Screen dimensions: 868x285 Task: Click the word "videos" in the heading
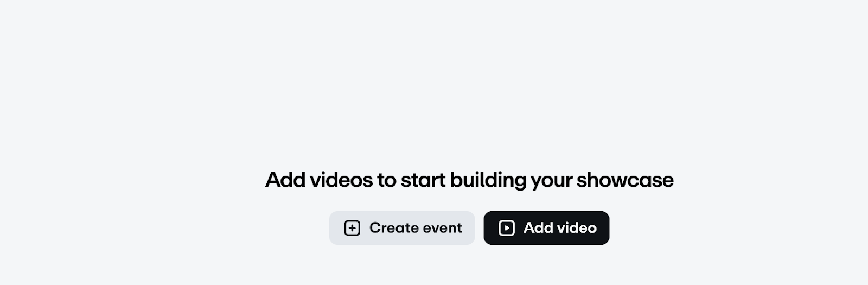pos(341,180)
